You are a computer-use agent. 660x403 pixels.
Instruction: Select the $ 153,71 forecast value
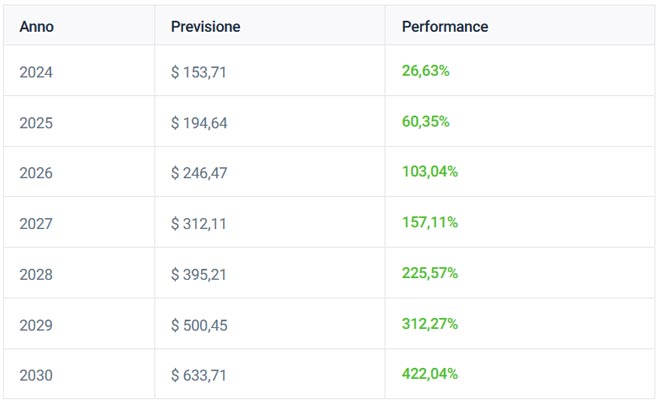click(199, 71)
